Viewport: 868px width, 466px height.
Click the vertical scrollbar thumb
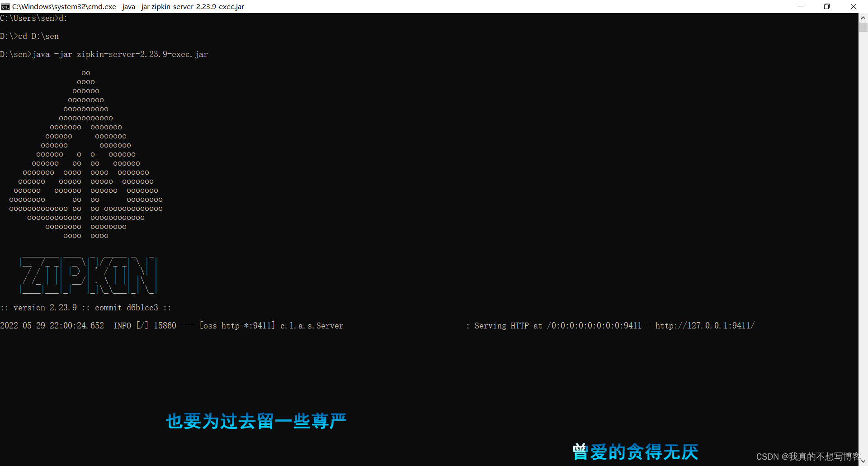863,27
